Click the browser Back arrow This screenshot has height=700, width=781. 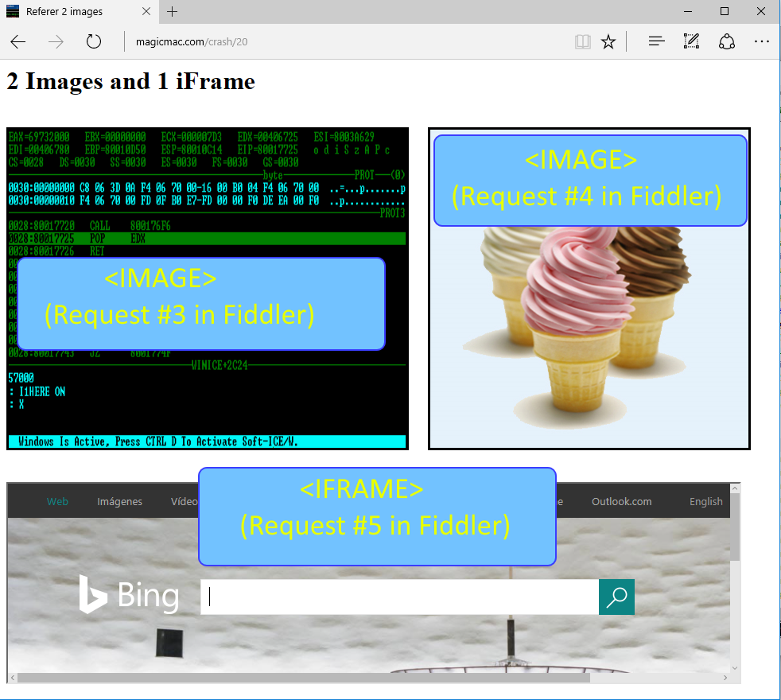click(x=17, y=42)
